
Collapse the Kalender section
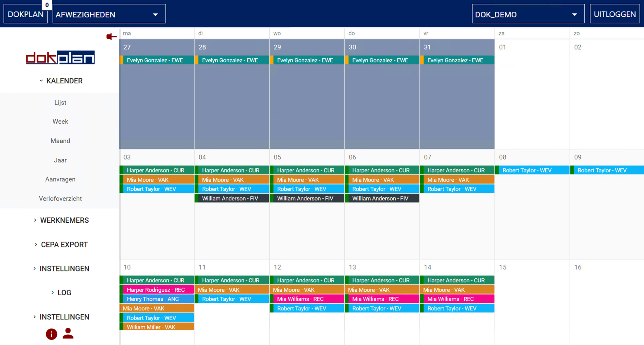tap(61, 81)
